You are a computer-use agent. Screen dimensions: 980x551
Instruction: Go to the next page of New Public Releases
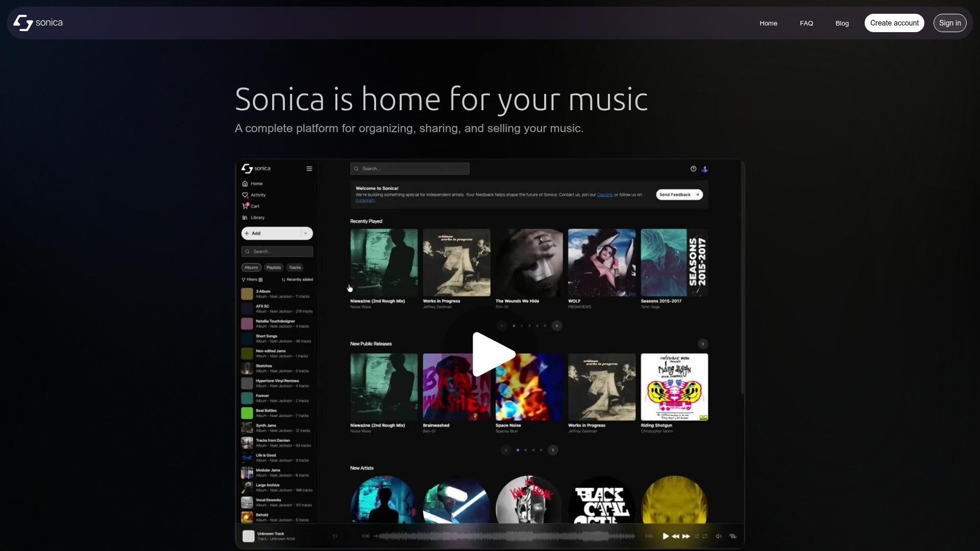tap(553, 450)
